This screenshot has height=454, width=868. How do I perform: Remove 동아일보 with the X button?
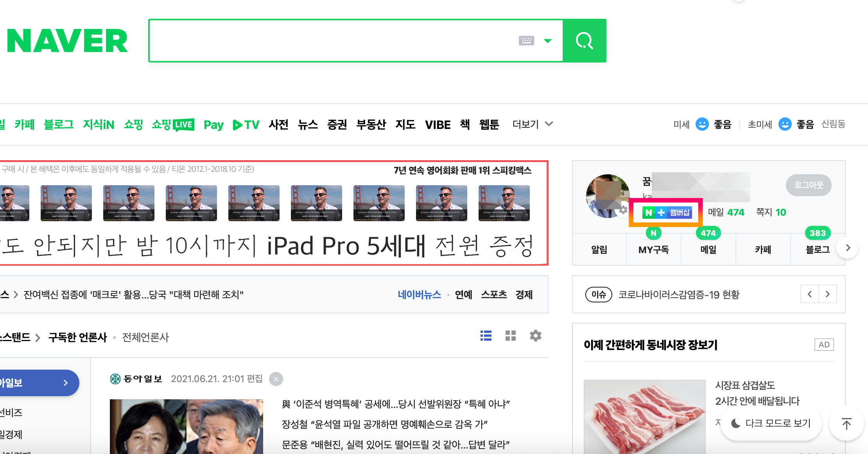[x=276, y=379]
